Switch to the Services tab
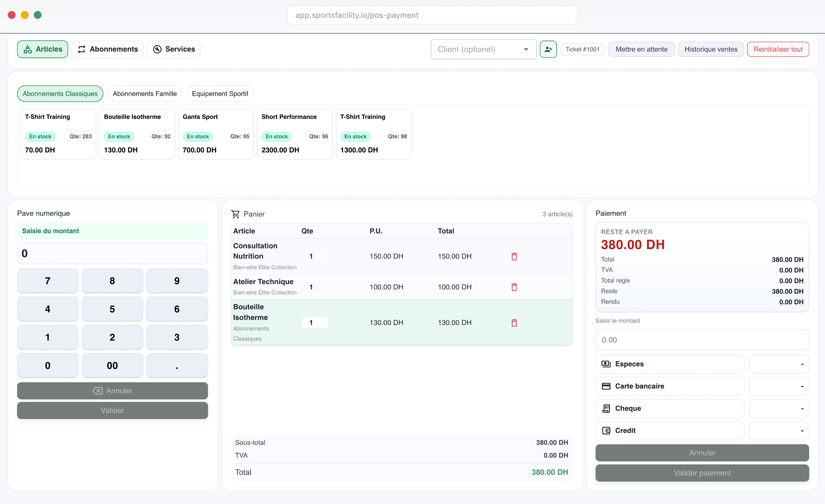This screenshot has height=504, width=825. [x=173, y=49]
